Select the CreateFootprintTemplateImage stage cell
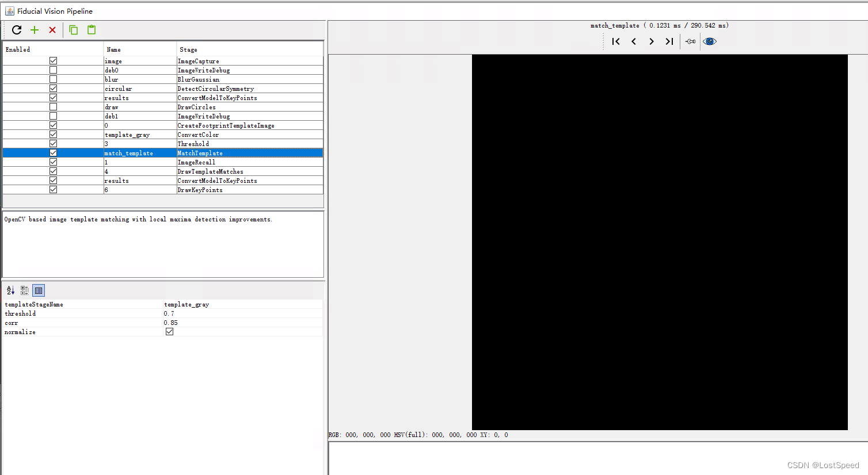 point(250,125)
